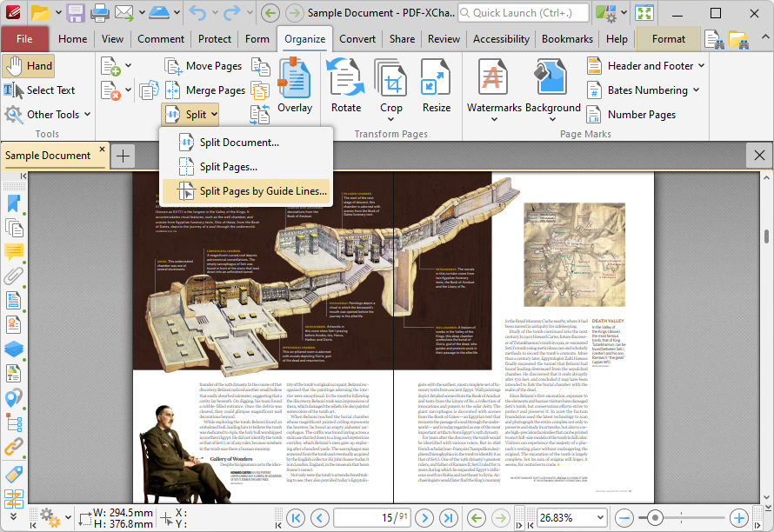Open the File tab
774x532 pixels.
pos(24,39)
